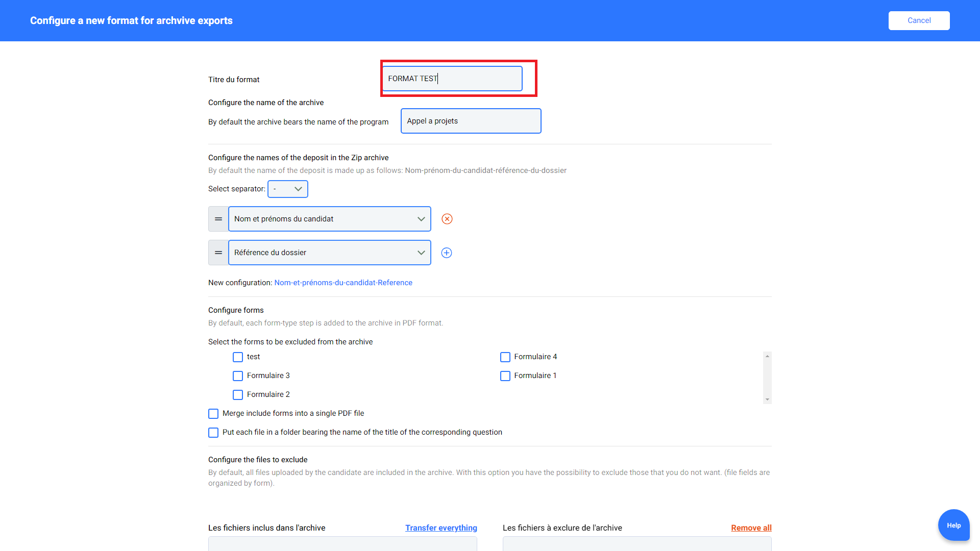The image size is (980, 551).
Task: Click the Remove all link
Action: click(x=751, y=528)
